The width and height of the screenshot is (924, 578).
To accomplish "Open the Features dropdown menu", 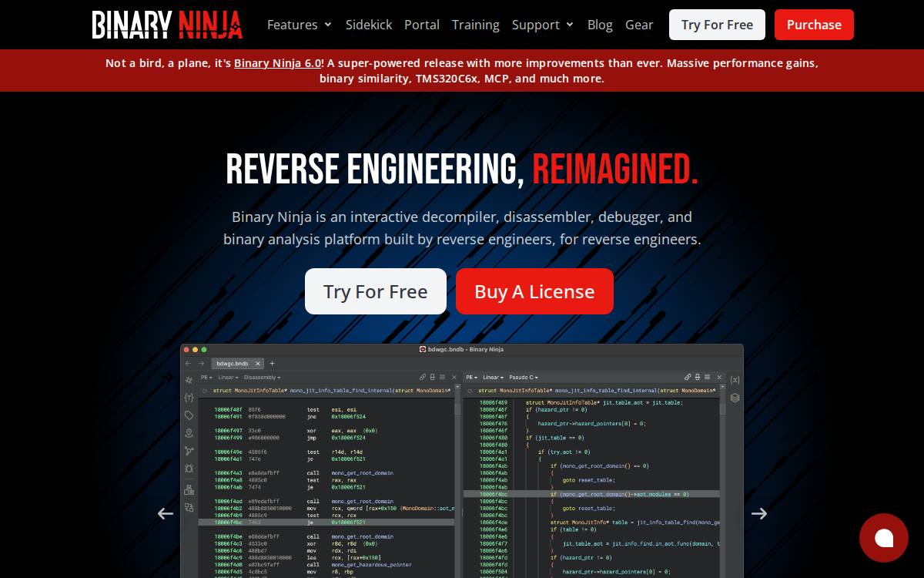I will click(x=300, y=25).
